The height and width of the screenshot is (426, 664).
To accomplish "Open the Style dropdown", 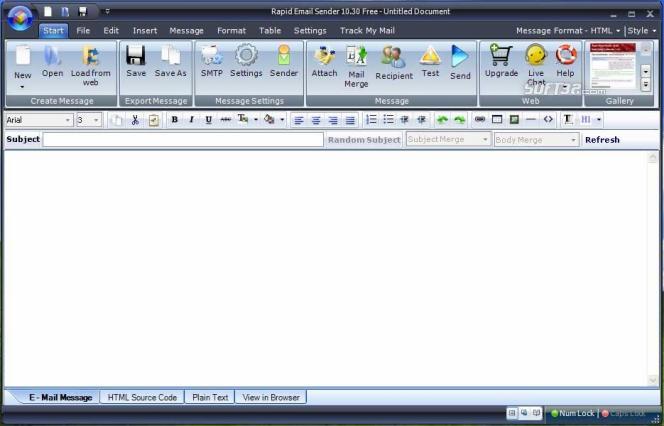I will click(x=642, y=30).
